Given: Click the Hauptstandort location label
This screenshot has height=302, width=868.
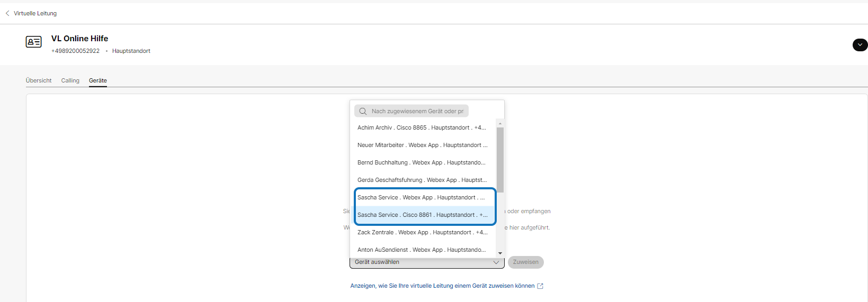Looking at the screenshot, I should click(x=131, y=51).
